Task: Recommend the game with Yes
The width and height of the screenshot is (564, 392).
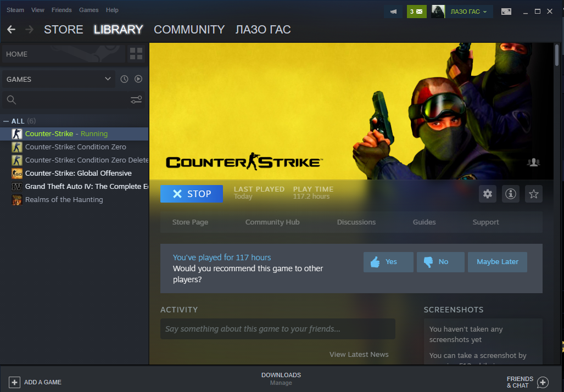Action: point(388,262)
